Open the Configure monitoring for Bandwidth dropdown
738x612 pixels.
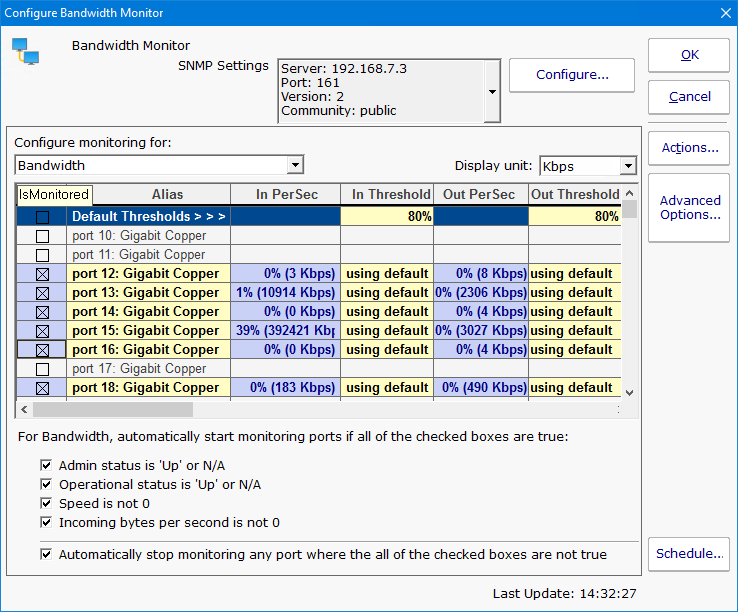[x=294, y=165]
